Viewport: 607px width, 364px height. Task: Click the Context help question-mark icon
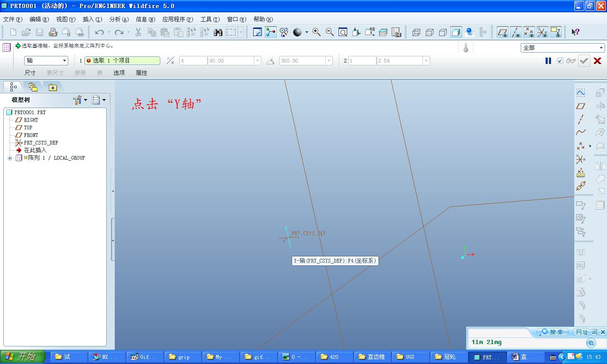point(575,32)
